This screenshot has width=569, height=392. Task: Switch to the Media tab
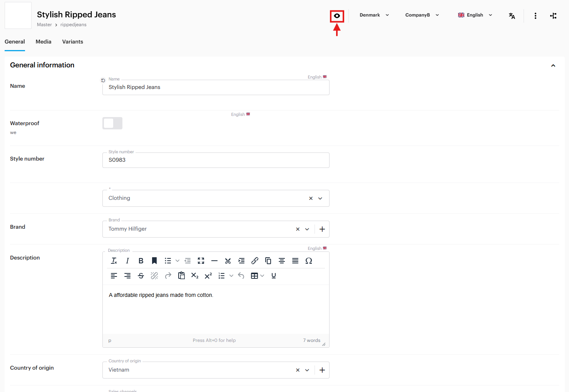click(44, 42)
